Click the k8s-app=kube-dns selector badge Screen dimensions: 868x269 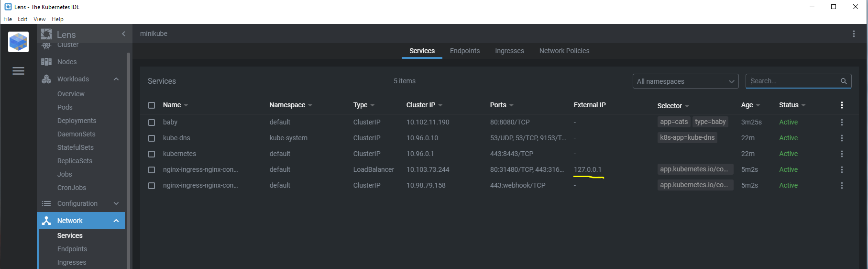tap(687, 138)
